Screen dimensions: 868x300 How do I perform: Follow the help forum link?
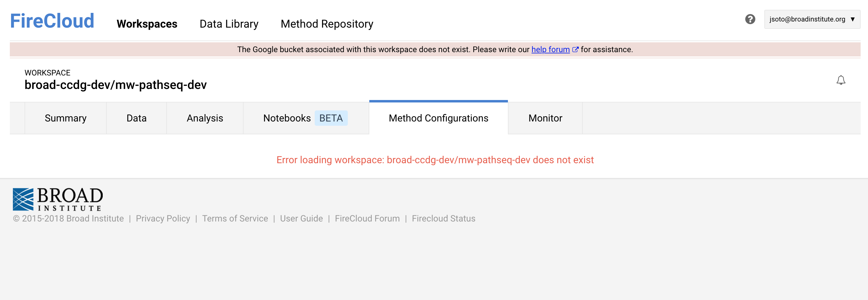[550, 50]
